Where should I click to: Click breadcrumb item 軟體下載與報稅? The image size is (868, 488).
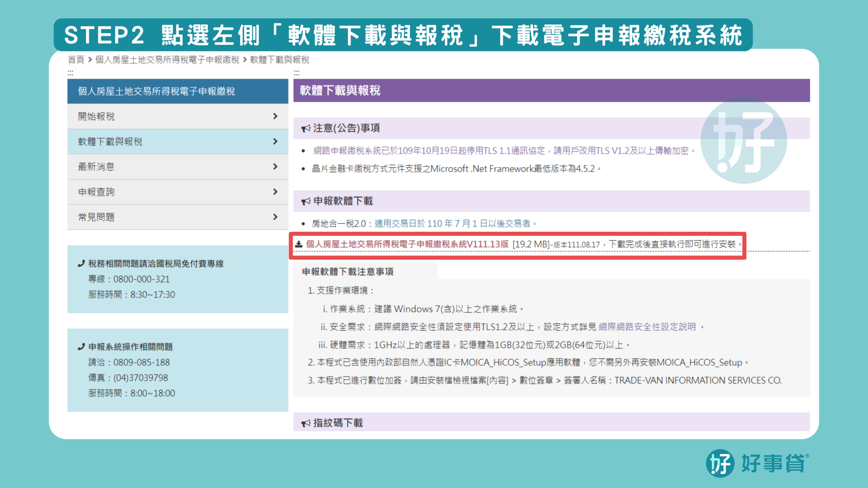click(x=279, y=60)
